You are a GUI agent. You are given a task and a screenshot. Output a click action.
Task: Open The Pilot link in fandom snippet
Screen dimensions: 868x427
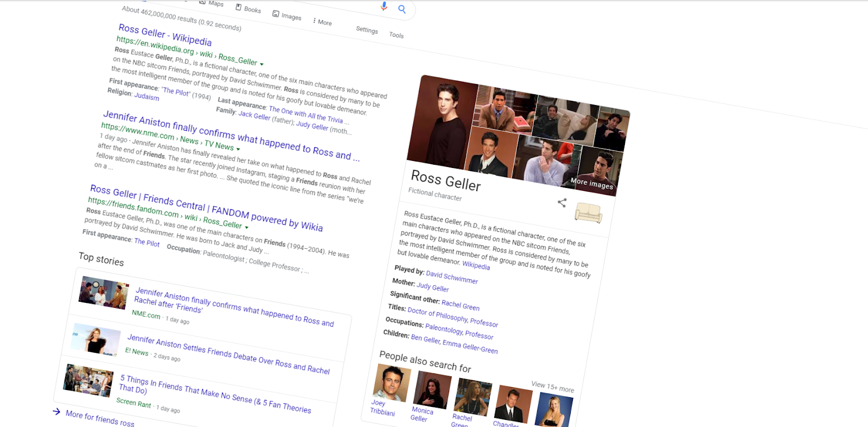(147, 242)
